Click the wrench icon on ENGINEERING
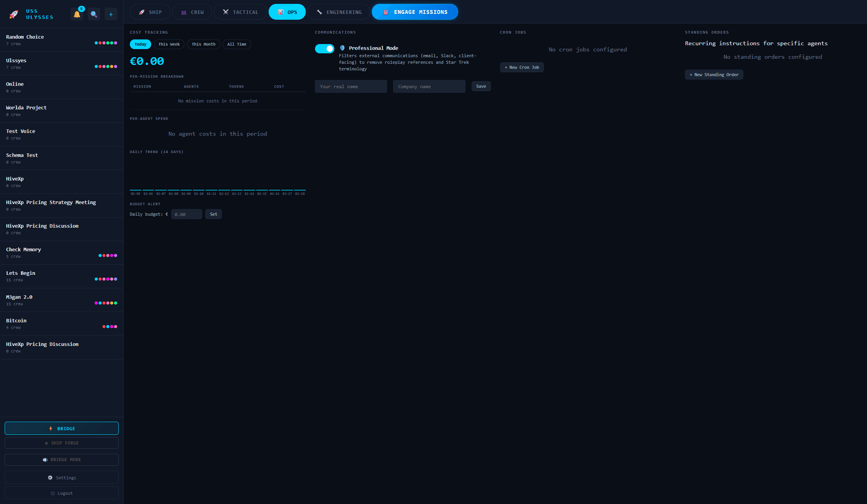The height and width of the screenshot is (504, 867). (319, 12)
